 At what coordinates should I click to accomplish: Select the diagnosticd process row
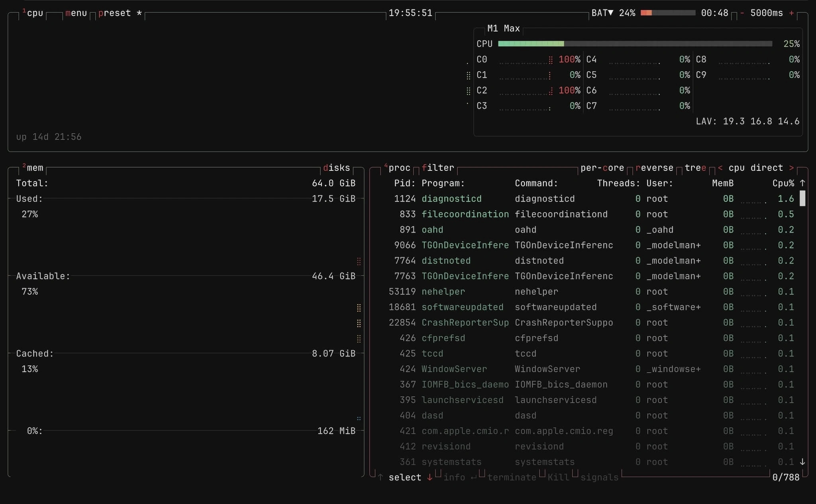tap(518, 198)
